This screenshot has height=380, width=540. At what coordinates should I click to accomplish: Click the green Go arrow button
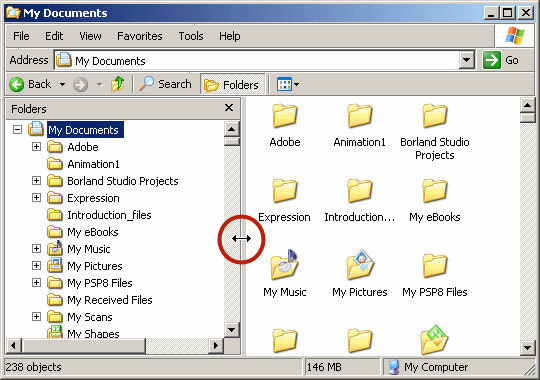491,60
